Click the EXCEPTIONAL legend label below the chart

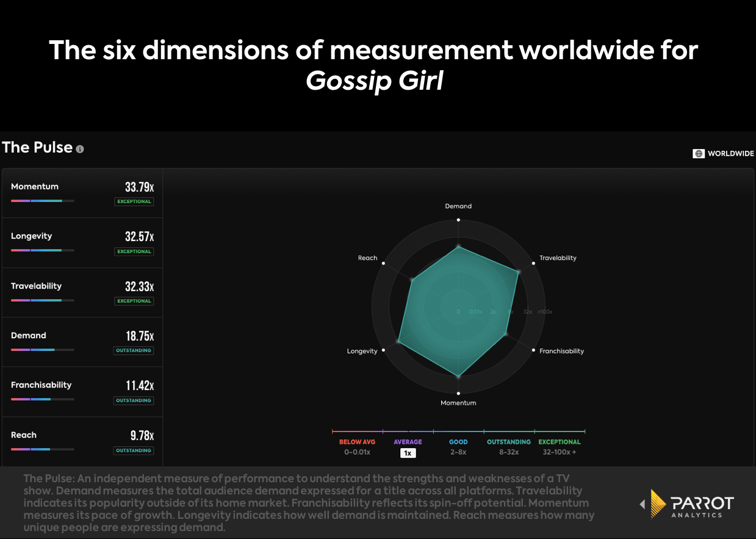point(560,442)
